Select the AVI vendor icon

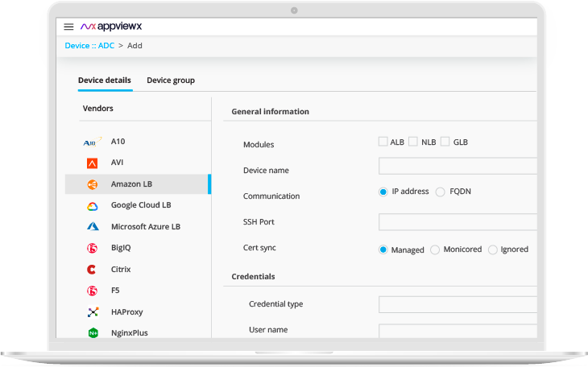point(93,163)
